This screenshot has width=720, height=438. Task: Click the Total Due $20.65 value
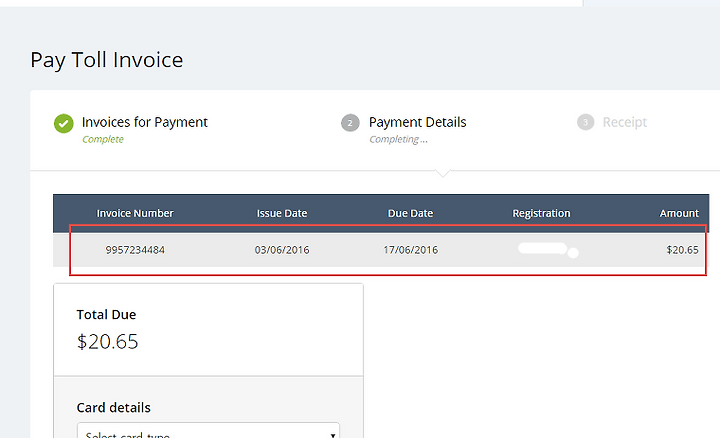coord(107,342)
